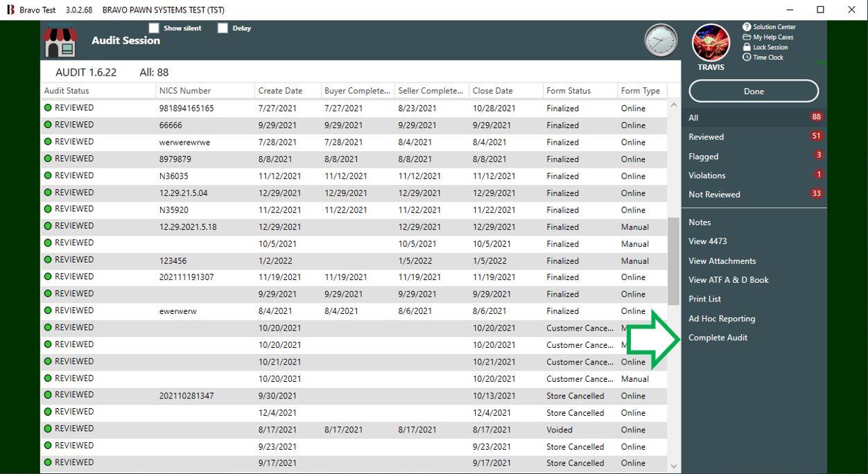Open the Solution Center help icon
The image size is (868, 474).
tap(747, 27)
